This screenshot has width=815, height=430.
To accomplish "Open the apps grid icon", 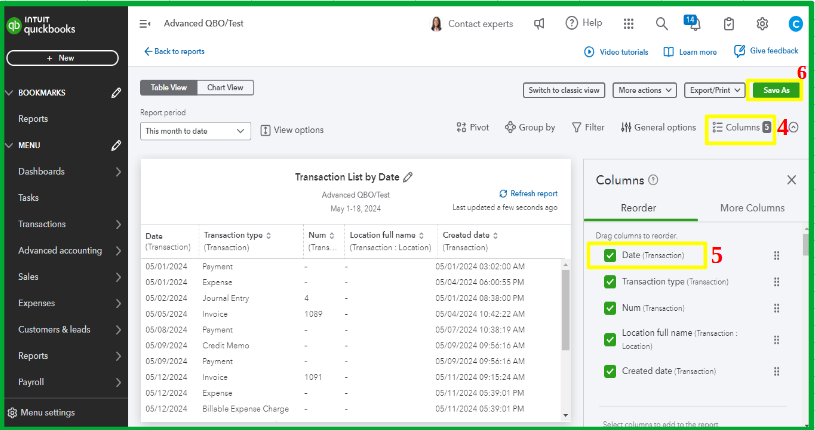I will click(x=628, y=24).
